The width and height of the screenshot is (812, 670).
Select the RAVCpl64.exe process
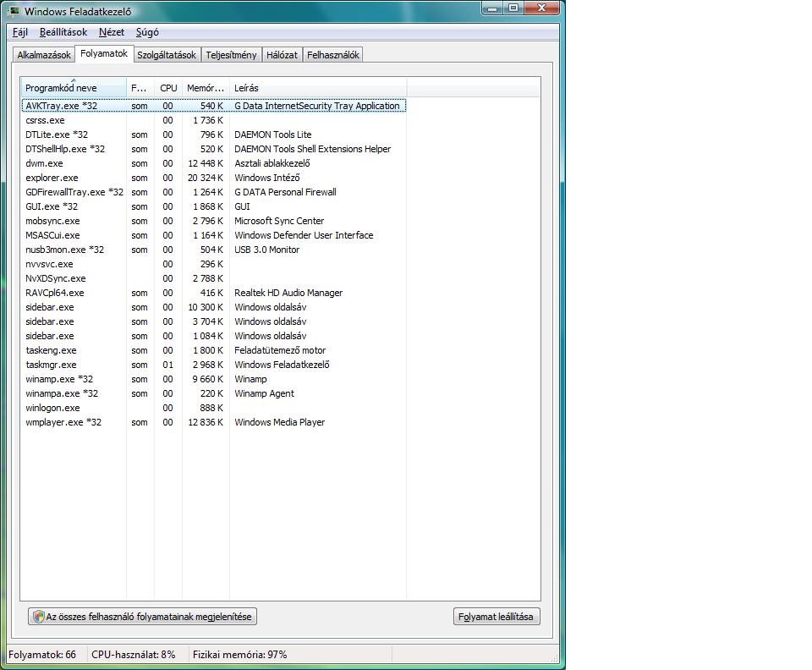coord(213,293)
